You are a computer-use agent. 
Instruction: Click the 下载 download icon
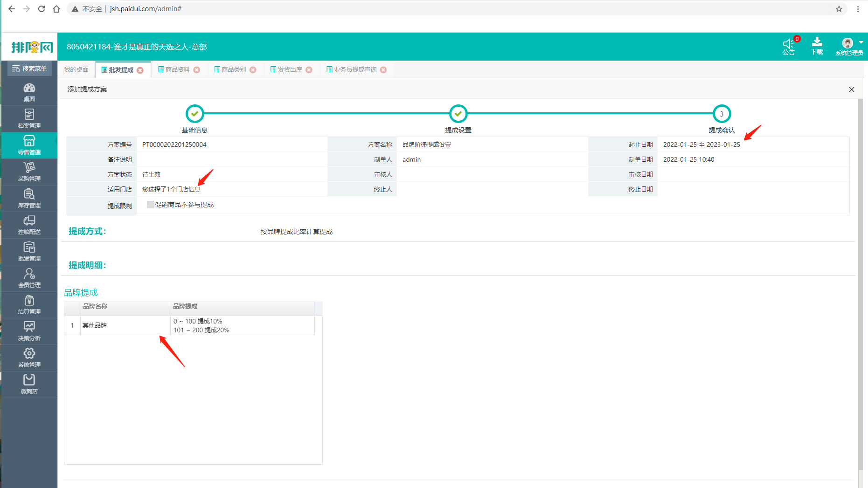tap(817, 47)
